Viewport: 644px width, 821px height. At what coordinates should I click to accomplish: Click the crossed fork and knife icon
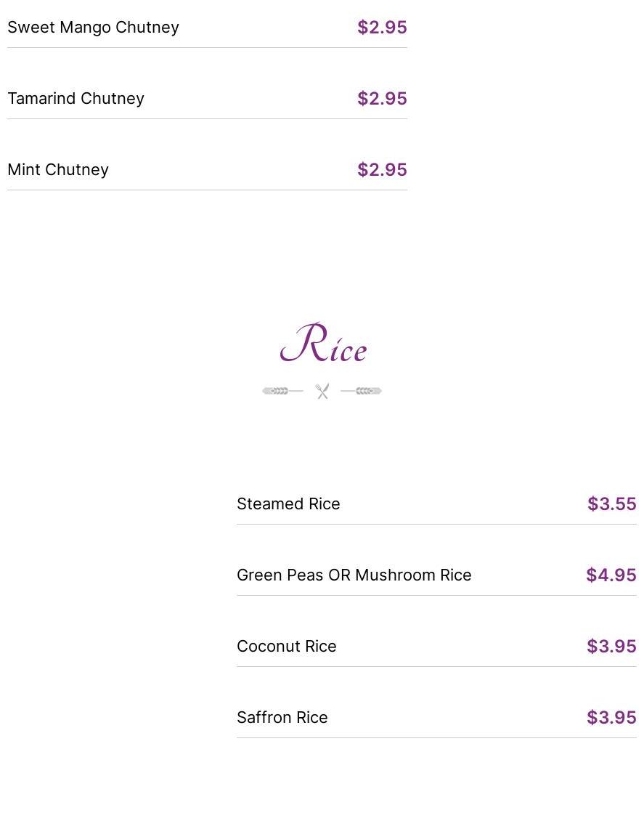click(x=322, y=391)
